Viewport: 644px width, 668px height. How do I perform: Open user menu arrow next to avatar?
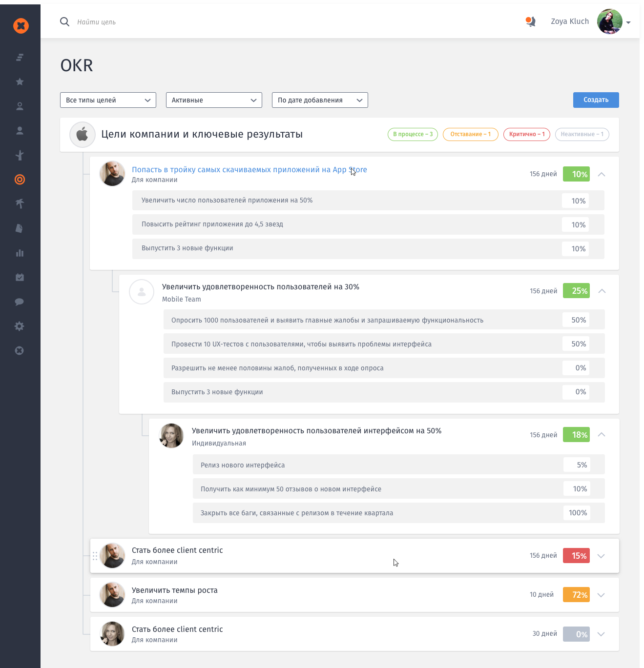click(628, 22)
